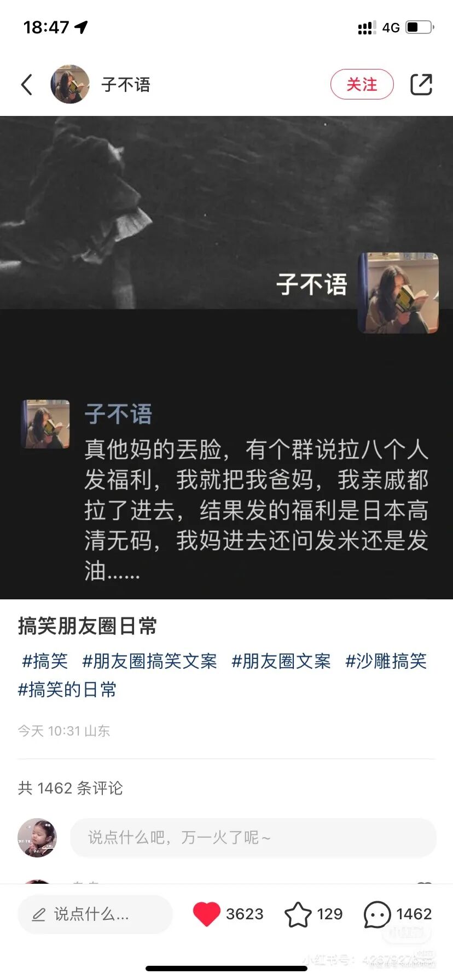Open hashtag #搞笑的日常
The width and height of the screenshot is (453, 980).
coord(67,690)
